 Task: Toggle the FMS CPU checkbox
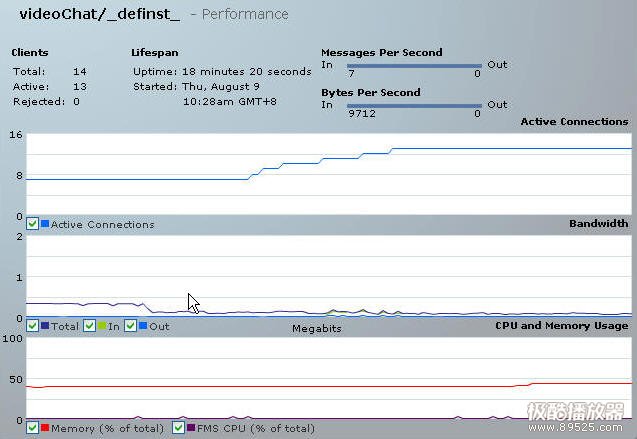[178, 428]
